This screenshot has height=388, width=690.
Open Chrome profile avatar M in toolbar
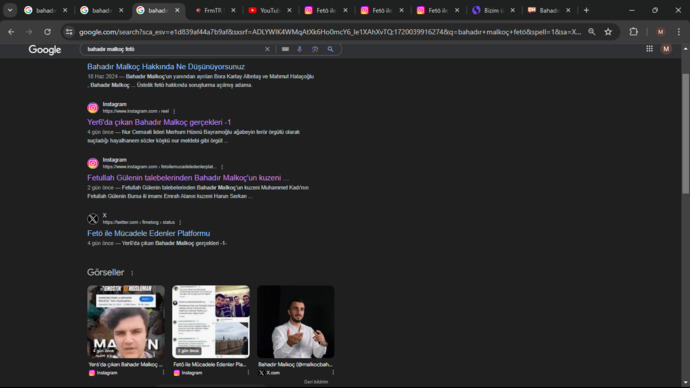(x=661, y=32)
